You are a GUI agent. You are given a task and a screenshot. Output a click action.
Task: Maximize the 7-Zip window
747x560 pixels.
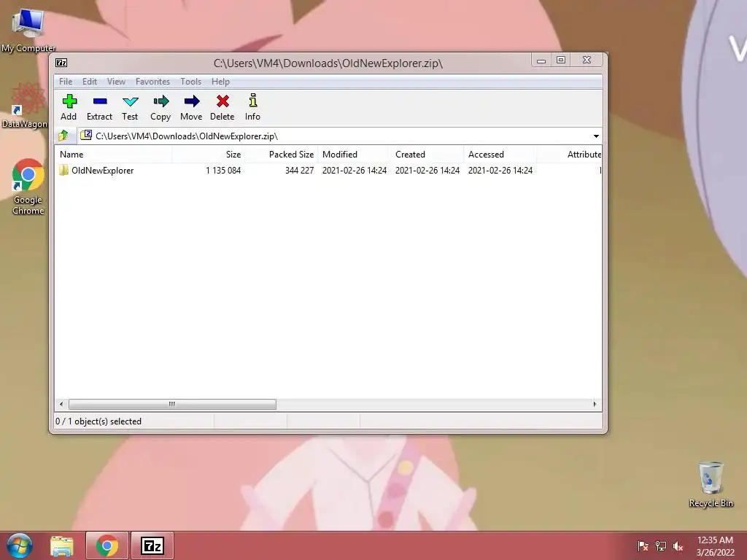click(561, 61)
